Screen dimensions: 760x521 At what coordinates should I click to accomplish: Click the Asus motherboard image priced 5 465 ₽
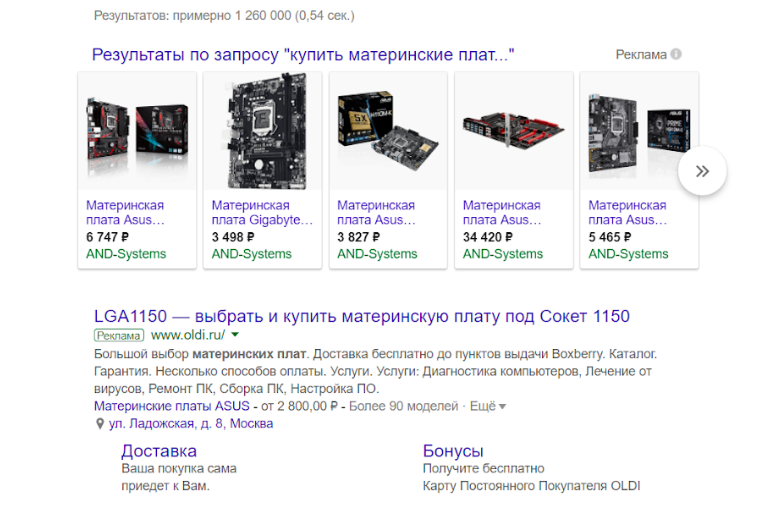[x=639, y=131]
